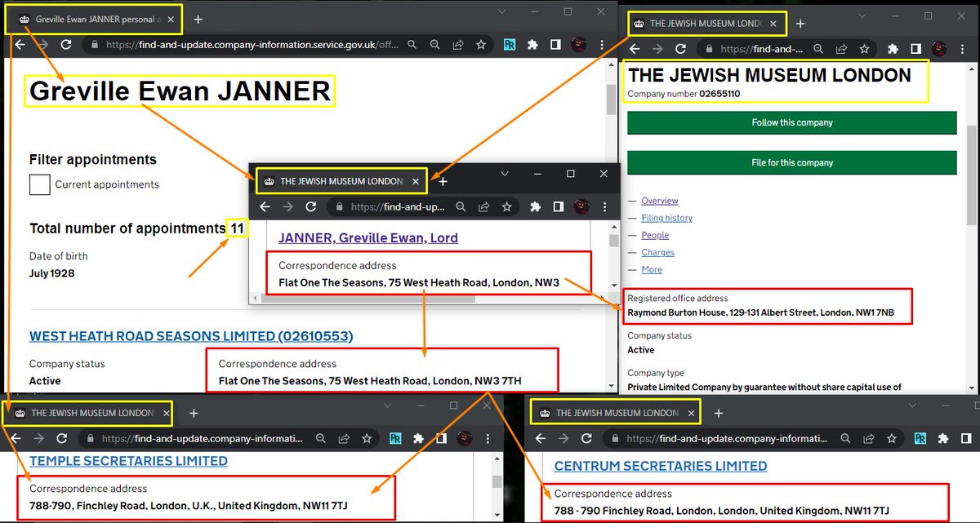Viewport: 980px width, 523px height.
Task: Open new tab in Greville Janner window
Action: [x=198, y=19]
